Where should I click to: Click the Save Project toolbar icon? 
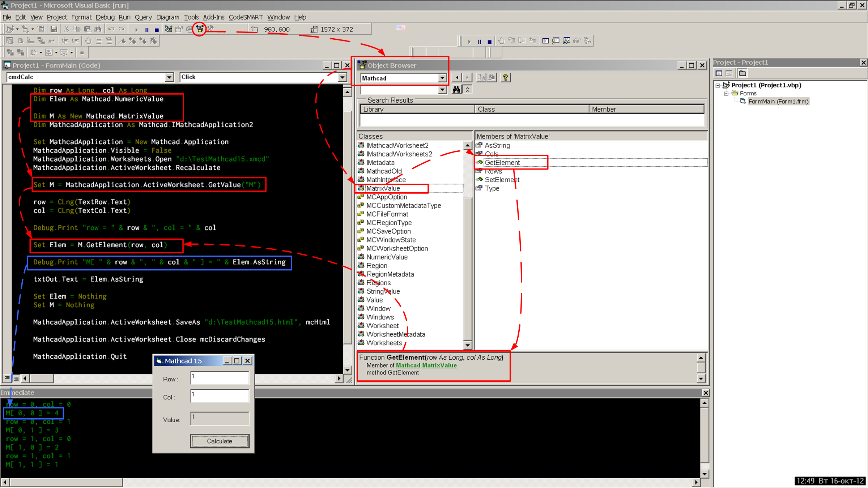click(54, 29)
